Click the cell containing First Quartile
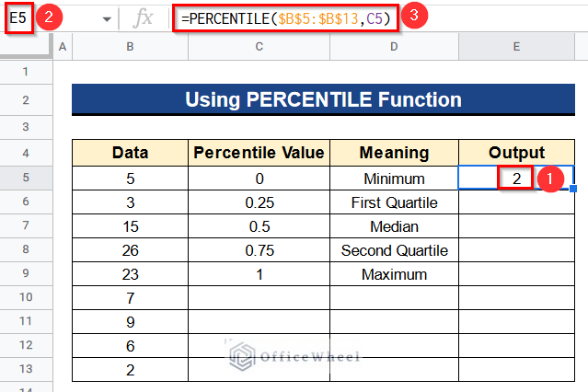The height and width of the screenshot is (392, 588). point(394,202)
